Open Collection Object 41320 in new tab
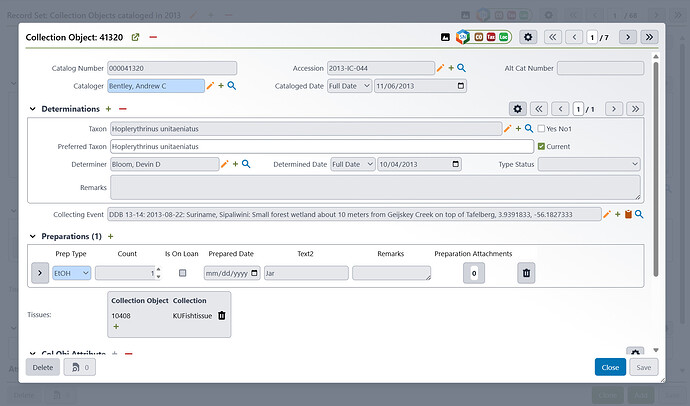This screenshot has height=406, width=690. (136, 37)
